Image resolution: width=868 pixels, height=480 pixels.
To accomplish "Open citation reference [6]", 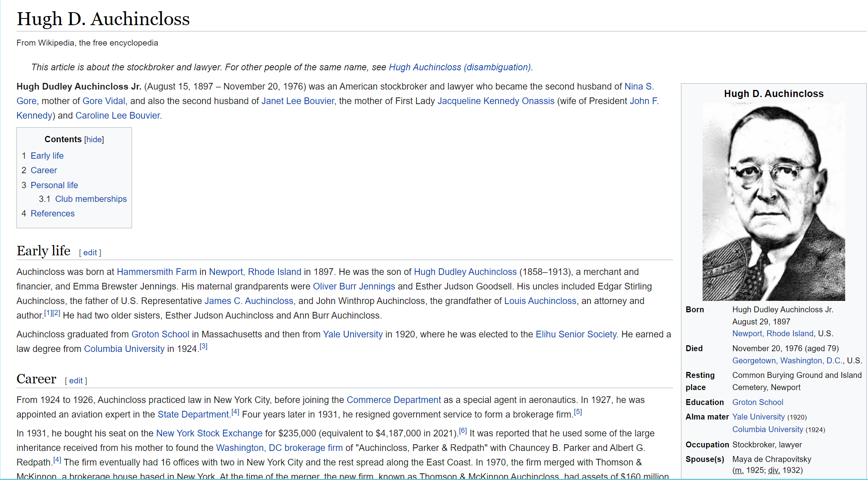I will [x=463, y=431].
